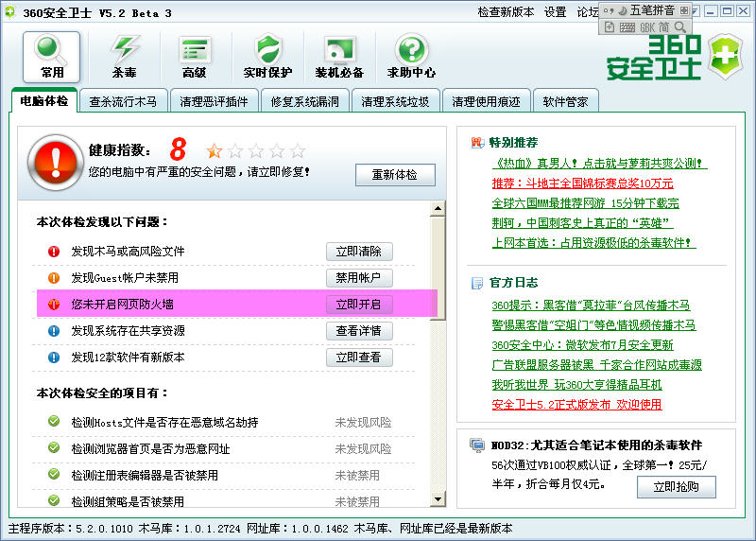The image size is (756, 541).
Task: Open the 求助中心 help center
Action: (411, 57)
